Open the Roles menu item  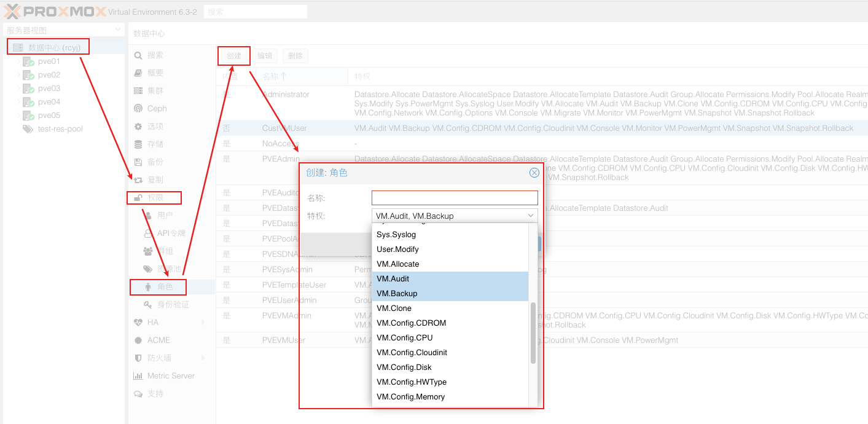[172, 287]
